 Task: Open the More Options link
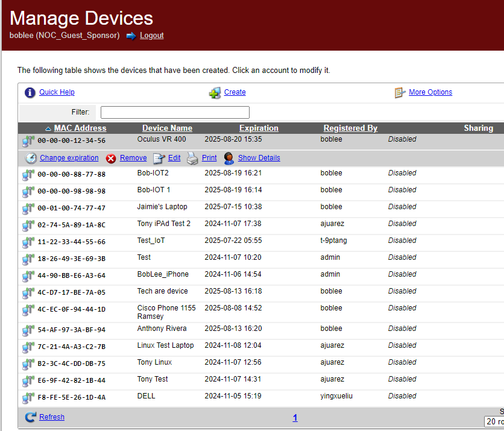click(430, 92)
